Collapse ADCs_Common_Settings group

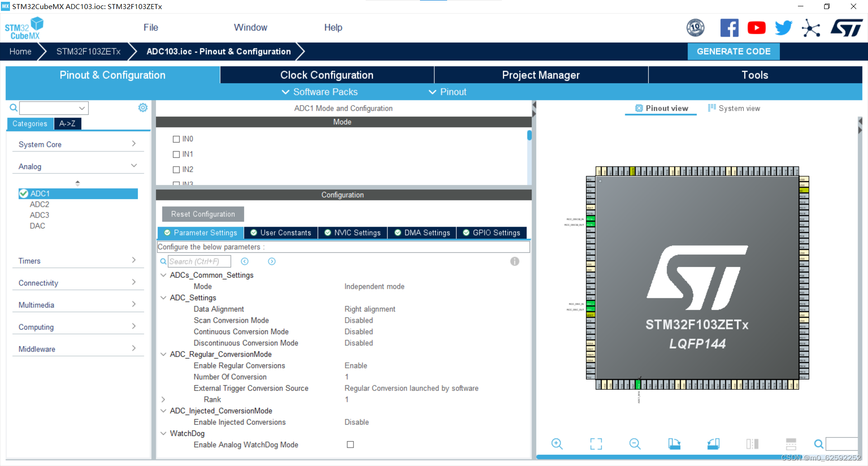click(x=163, y=275)
